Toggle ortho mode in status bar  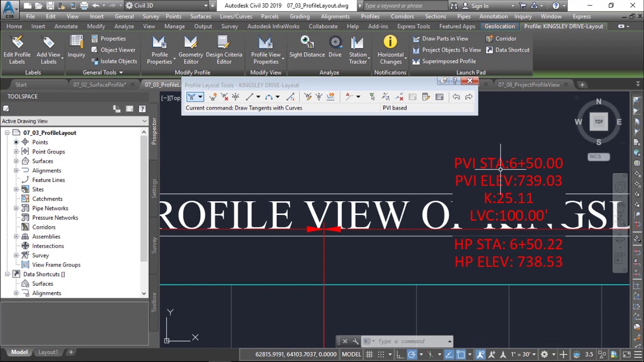[x=400, y=354]
